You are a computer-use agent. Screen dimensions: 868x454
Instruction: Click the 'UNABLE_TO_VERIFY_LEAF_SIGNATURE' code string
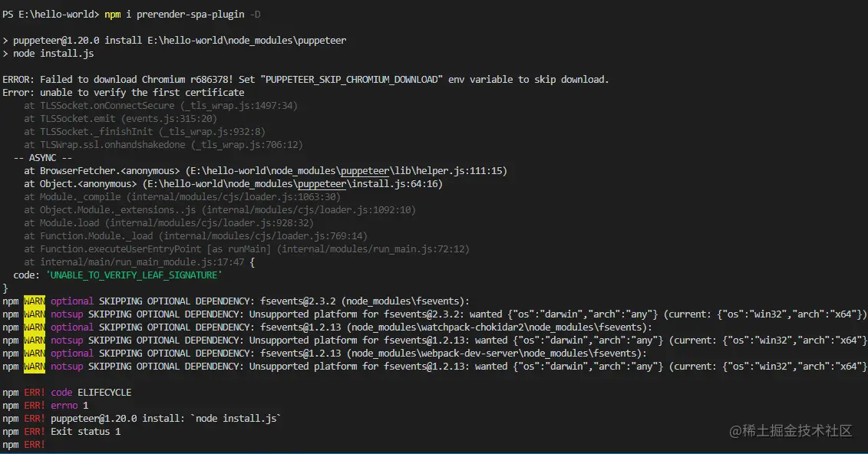pos(134,275)
